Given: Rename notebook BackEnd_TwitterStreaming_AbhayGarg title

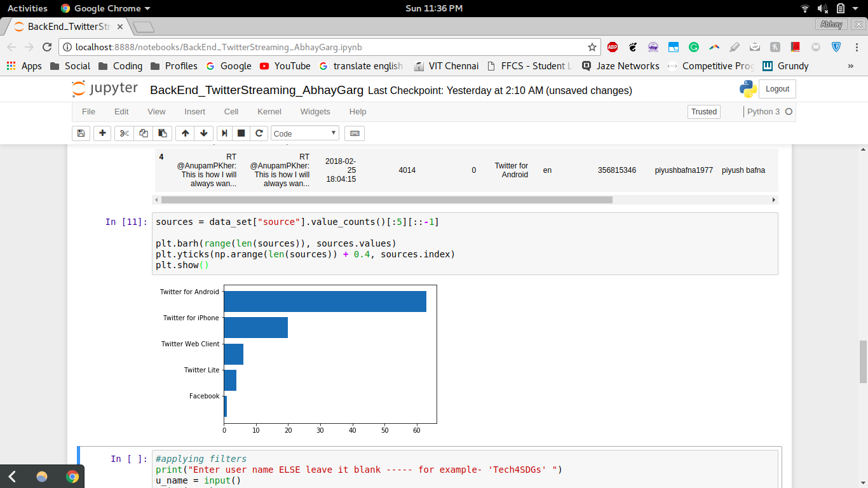Looking at the screenshot, I should 257,90.
